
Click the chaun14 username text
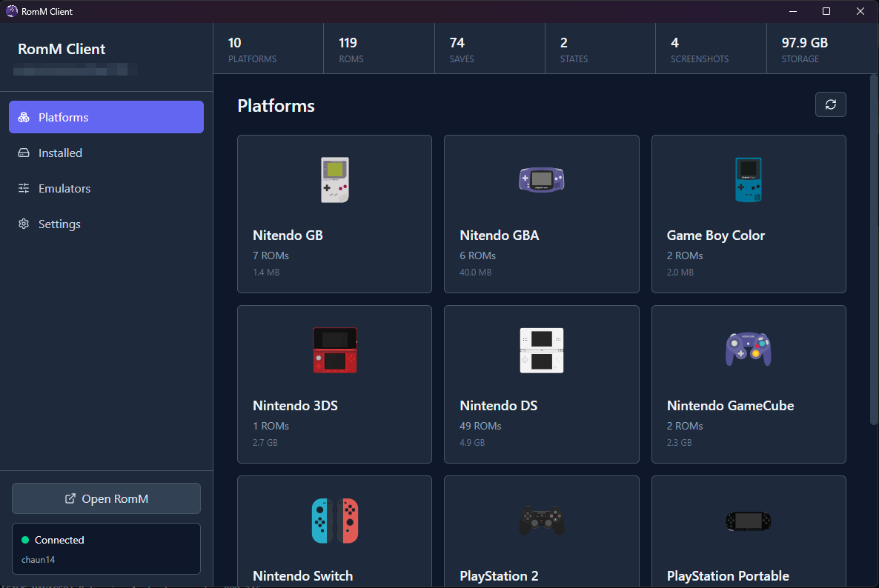click(x=38, y=559)
